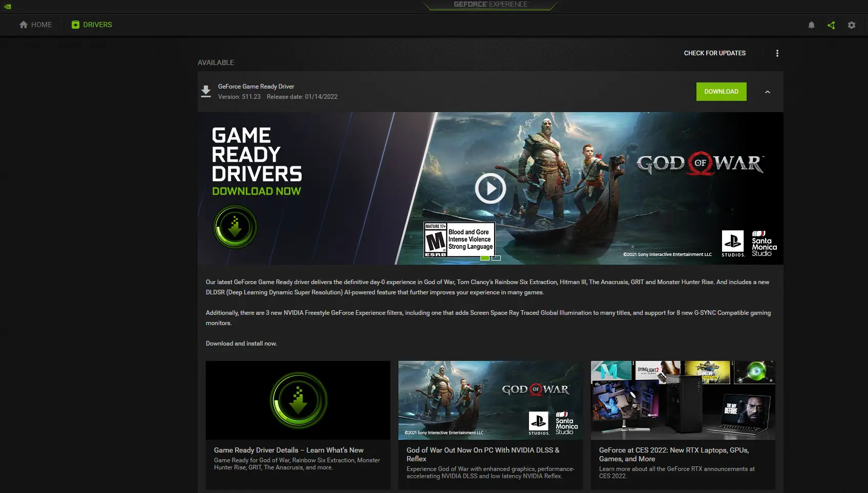Open the settings gear
This screenshot has width=868, height=493.
(852, 25)
